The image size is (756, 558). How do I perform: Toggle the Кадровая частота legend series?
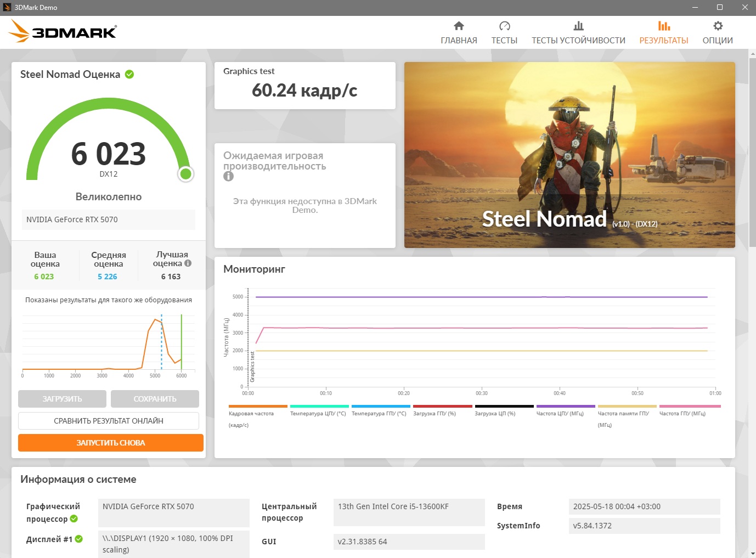click(x=257, y=416)
